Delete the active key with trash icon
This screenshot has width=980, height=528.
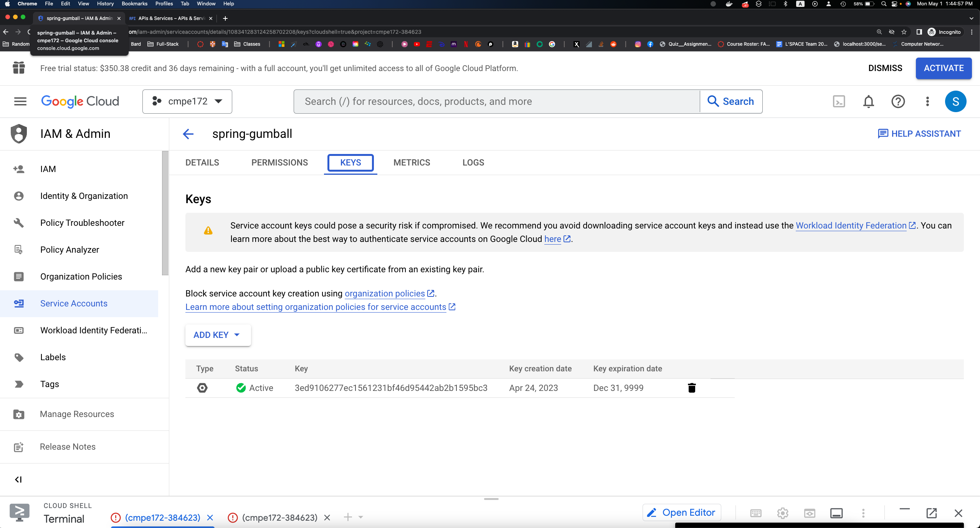pyautogui.click(x=691, y=388)
